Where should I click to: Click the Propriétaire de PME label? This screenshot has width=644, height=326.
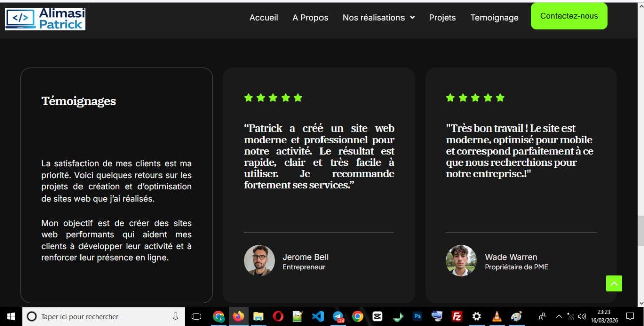[516, 267]
